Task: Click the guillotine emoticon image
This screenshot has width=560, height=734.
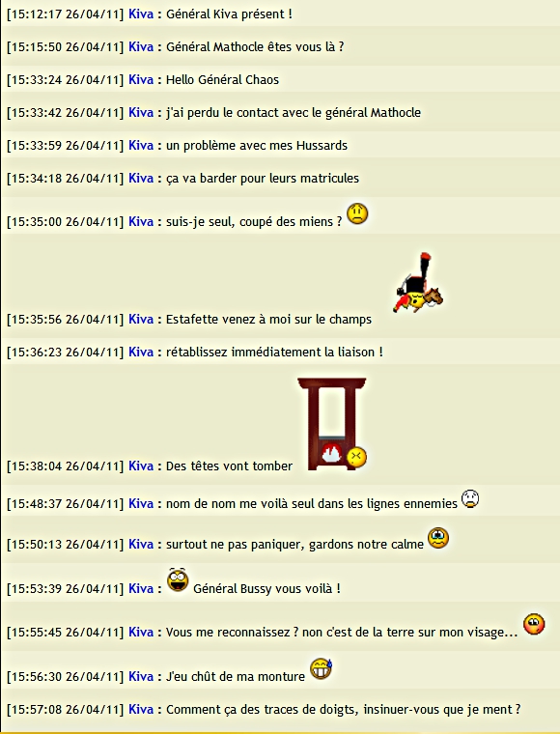Action: click(x=332, y=424)
